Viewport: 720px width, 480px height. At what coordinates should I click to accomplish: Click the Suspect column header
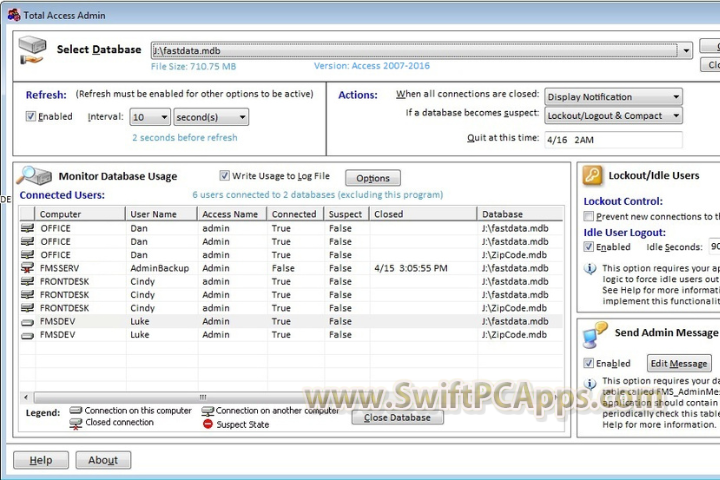pyautogui.click(x=347, y=214)
